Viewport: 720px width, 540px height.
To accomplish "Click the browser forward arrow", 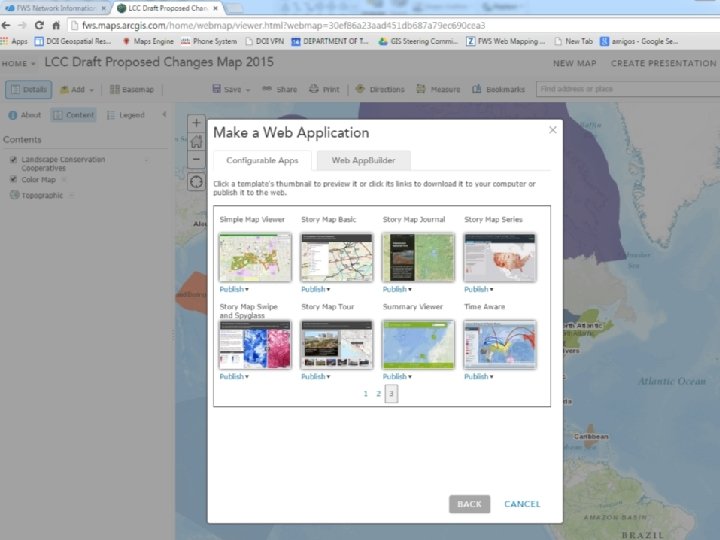I will pyautogui.click(x=22, y=25).
